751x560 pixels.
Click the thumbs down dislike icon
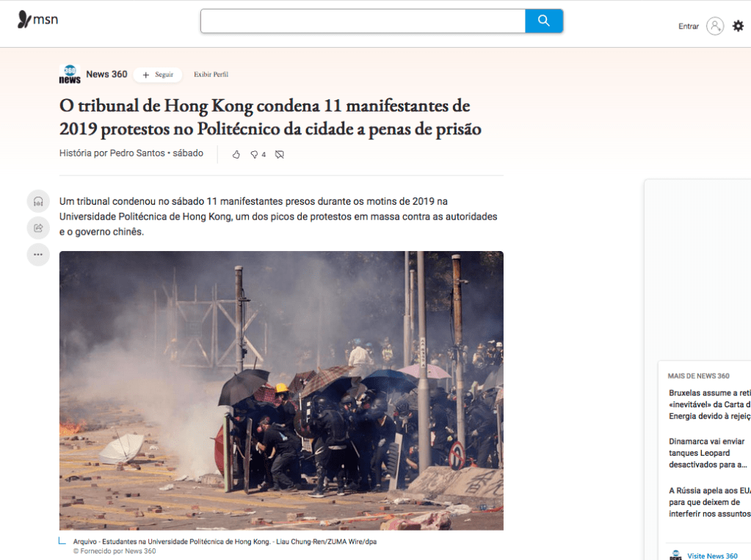(x=254, y=154)
